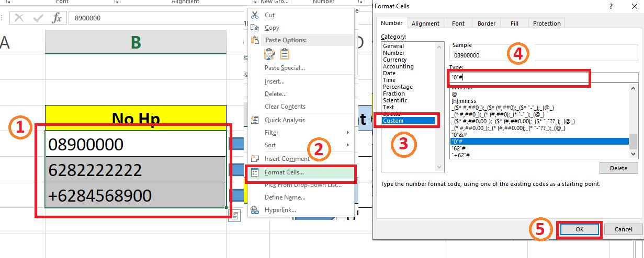Image resolution: width=644 pixels, height=258 pixels.
Task: Select Hyperlink... menu entry
Action: [280, 210]
